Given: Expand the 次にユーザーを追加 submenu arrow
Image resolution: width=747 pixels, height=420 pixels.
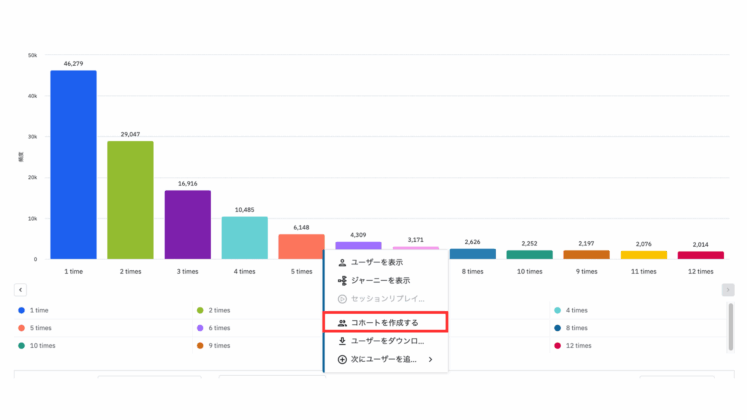Looking at the screenshot, I should point(431,359).
